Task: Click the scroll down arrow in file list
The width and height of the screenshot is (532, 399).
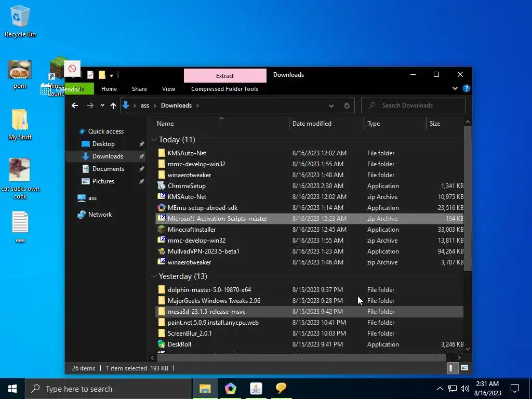Action: click(468, 349)
